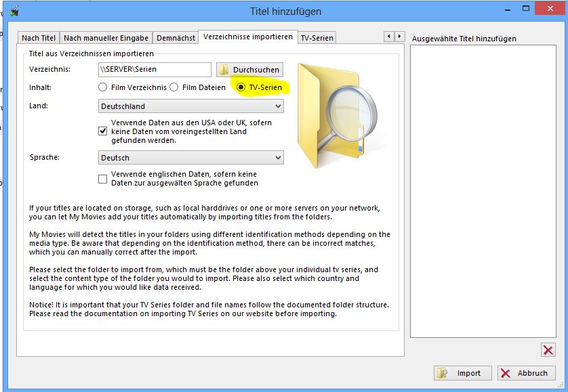
Task: Choose the TV-Serien content radio button
Action: (241, 87)
